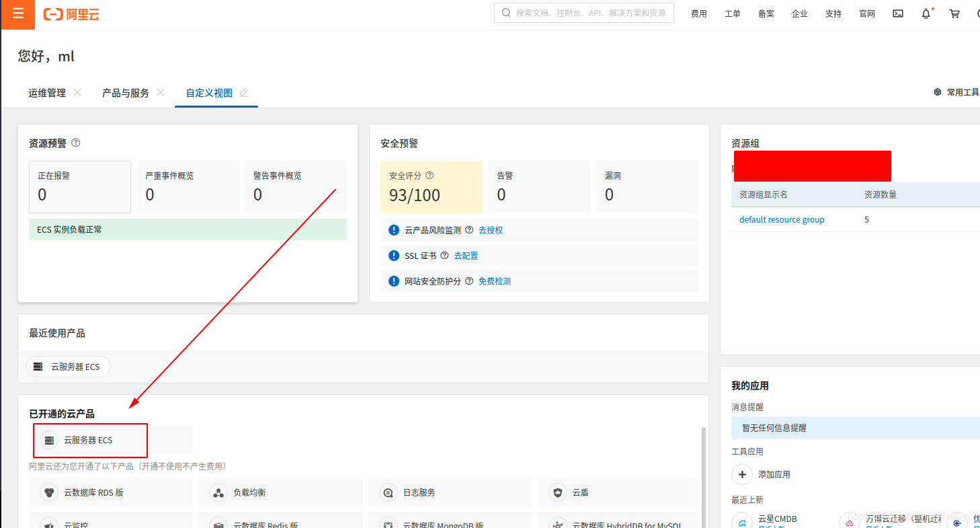
Task: Open the 安全评分 93/100 card
Action: coord(432,186)
